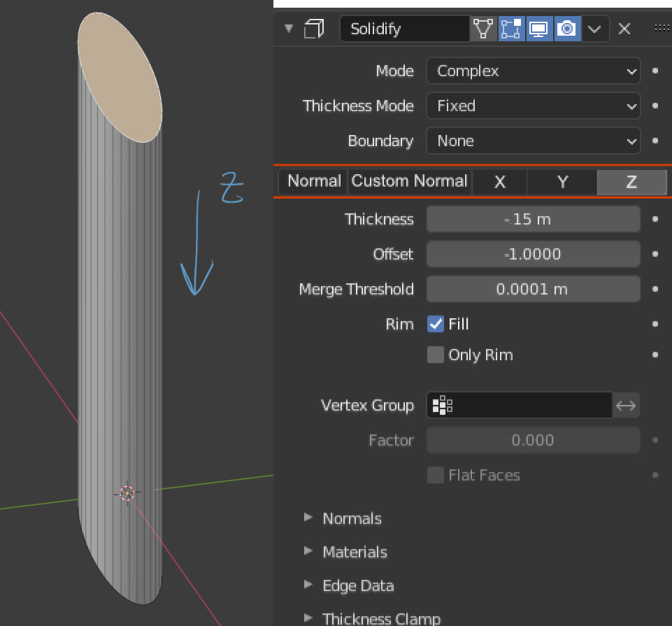Click the invert vertex group arrow icon

(x=626, y=405)
